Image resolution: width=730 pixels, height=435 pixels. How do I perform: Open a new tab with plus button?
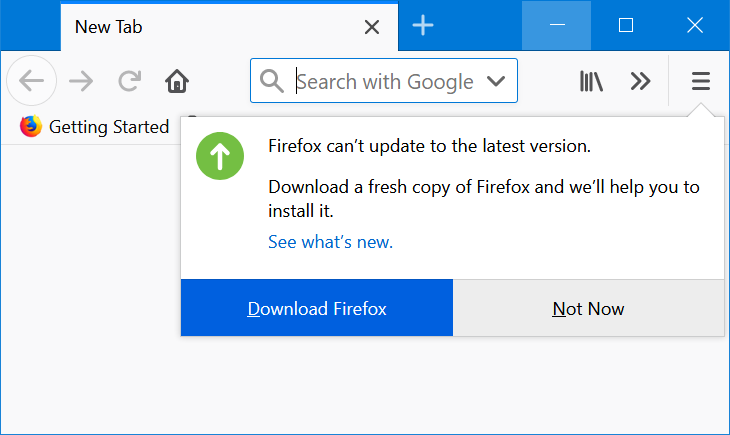[x=423, y=26]
